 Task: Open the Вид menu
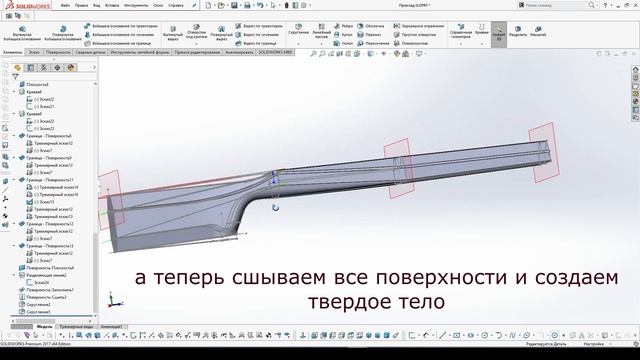click(97, 6)
